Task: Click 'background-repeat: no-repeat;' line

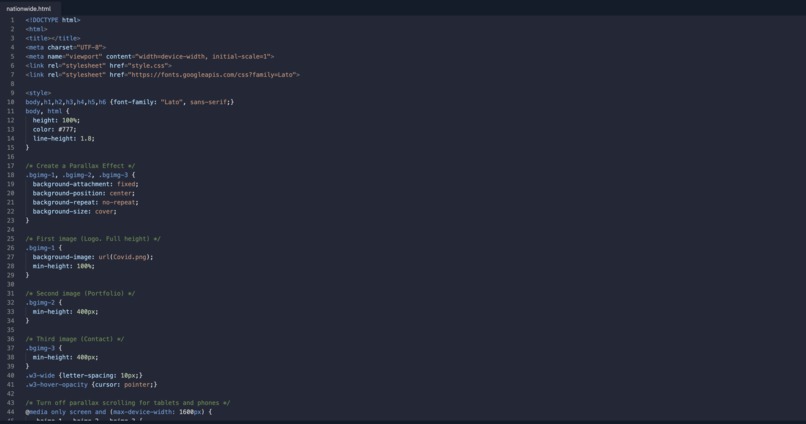Action: (x=86, y=202)
